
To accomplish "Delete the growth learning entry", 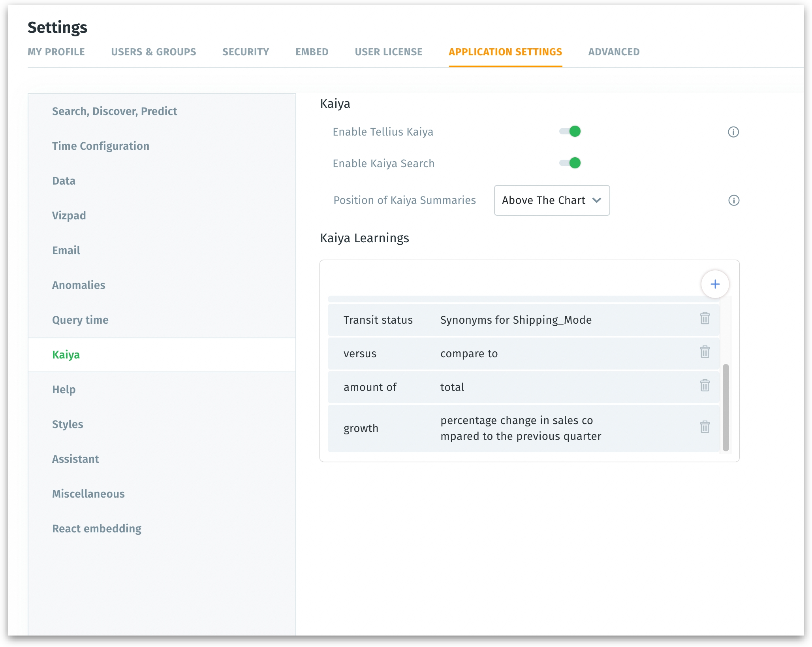I will (x=705, y=427).
